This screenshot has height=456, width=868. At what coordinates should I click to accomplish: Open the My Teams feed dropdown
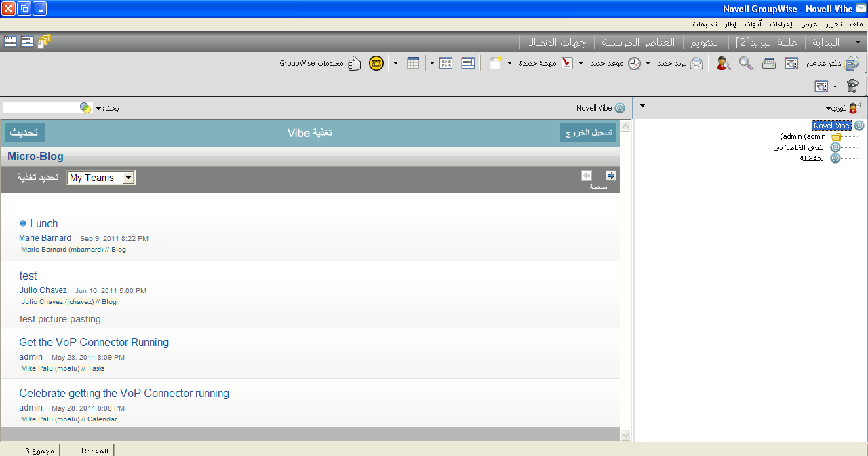point(101,178)
